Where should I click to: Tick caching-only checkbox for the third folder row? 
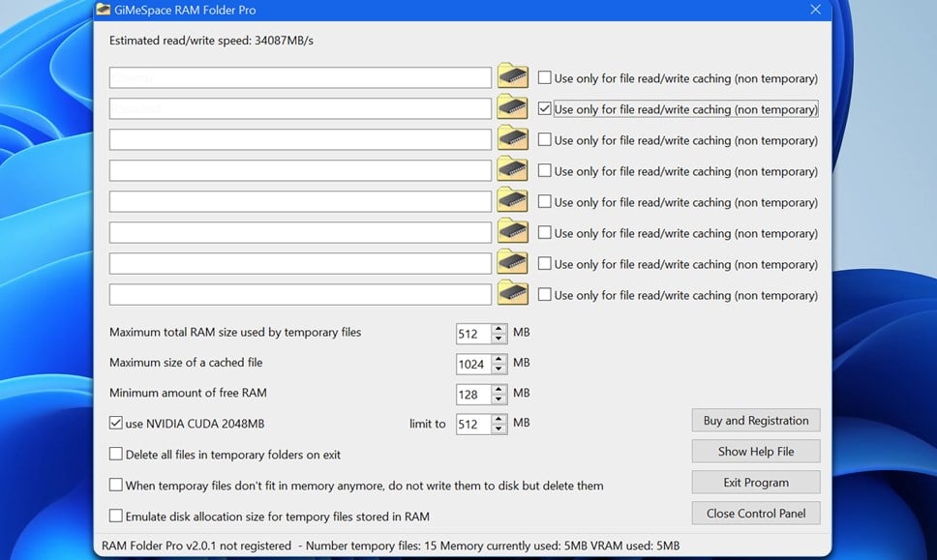[544, 139]
